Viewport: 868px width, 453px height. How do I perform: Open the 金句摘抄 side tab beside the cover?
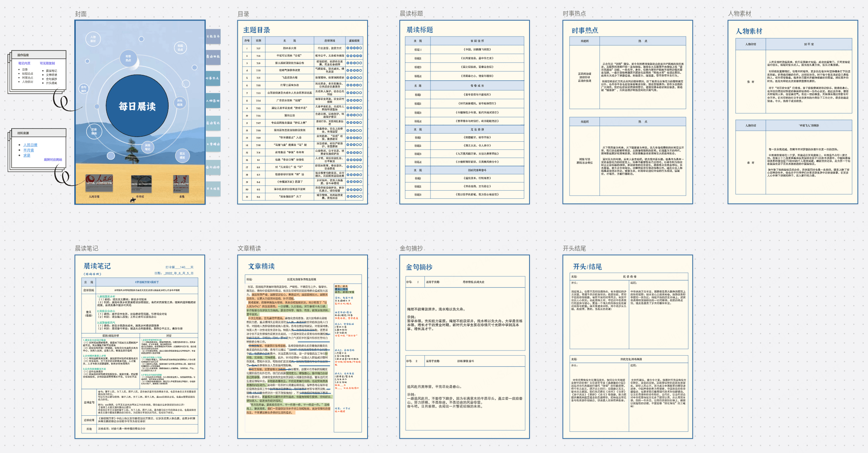tap(213, 167)
